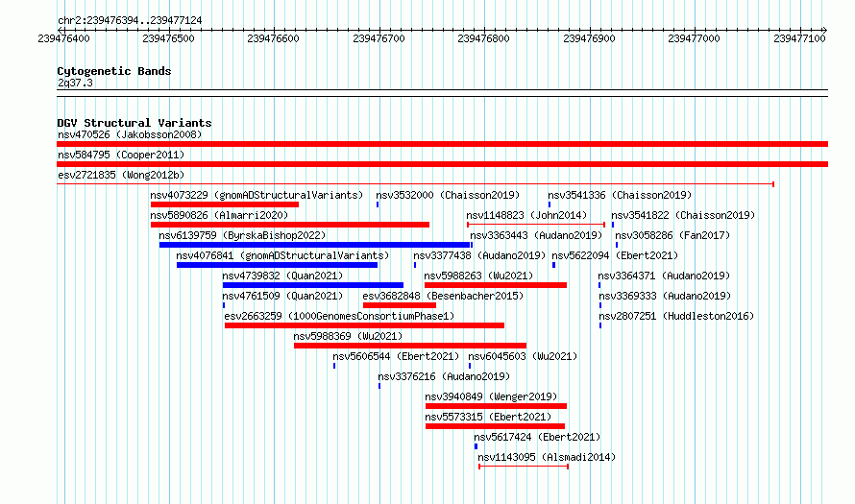This screenshot has width=855, height=504.
Task: Open nsv2807251 (Huddleston2016) label
Action: pos(676,316)
